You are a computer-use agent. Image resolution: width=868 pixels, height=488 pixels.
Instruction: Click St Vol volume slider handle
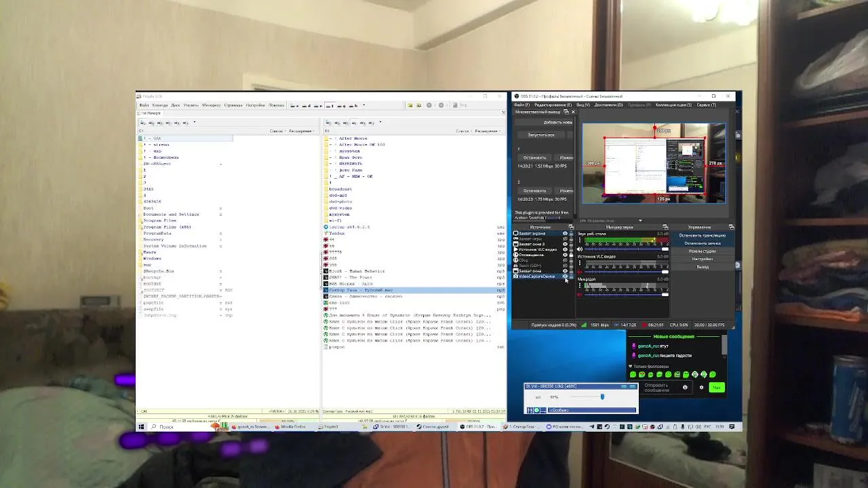[602, 396]
